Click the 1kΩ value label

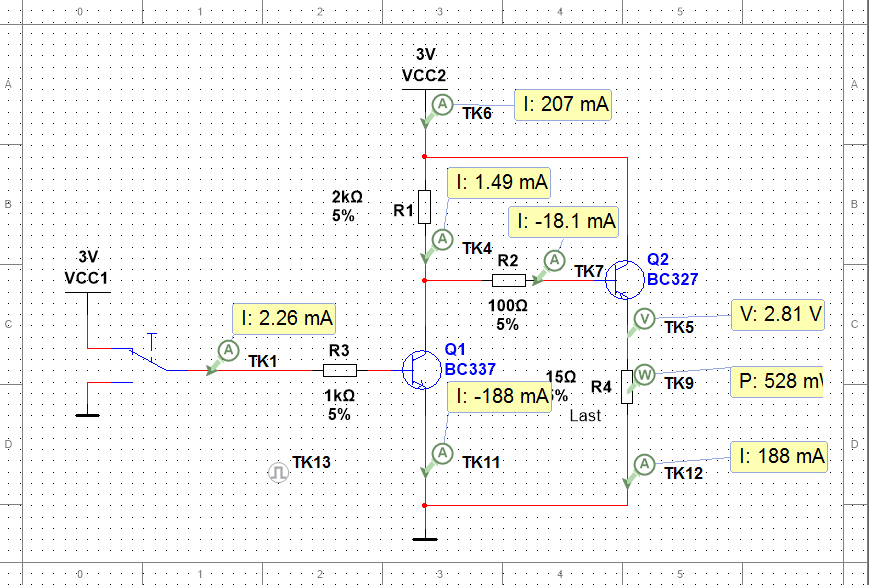click(339, 396)
